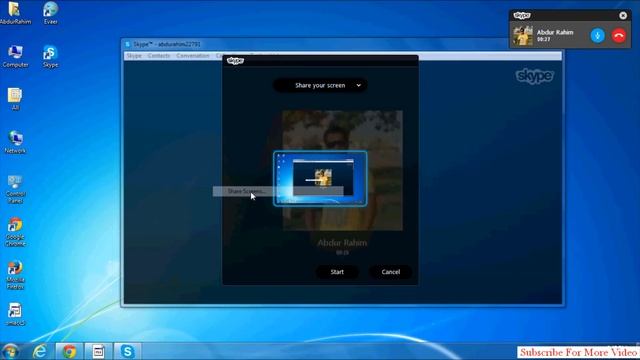Launch the Google Chrome desktop shortcut
Viewport: 640px width, 360px height.
pyautogui.click(x=15, y=232)
